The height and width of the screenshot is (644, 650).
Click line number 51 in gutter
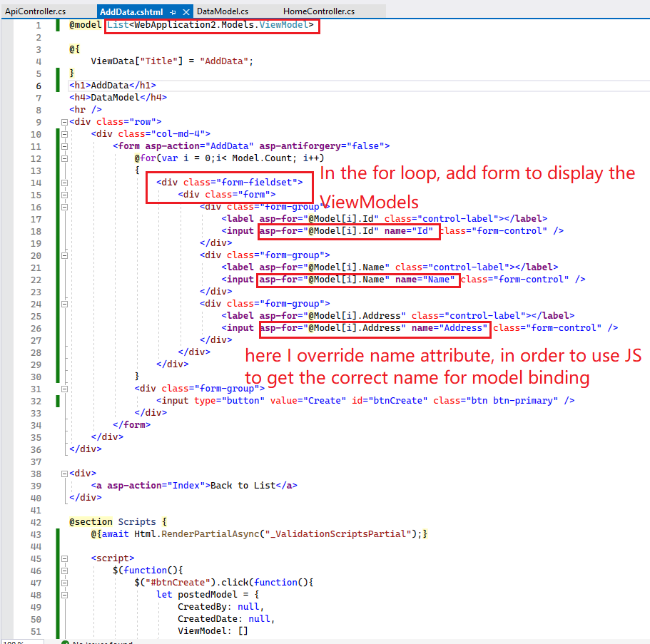[36, 631]
